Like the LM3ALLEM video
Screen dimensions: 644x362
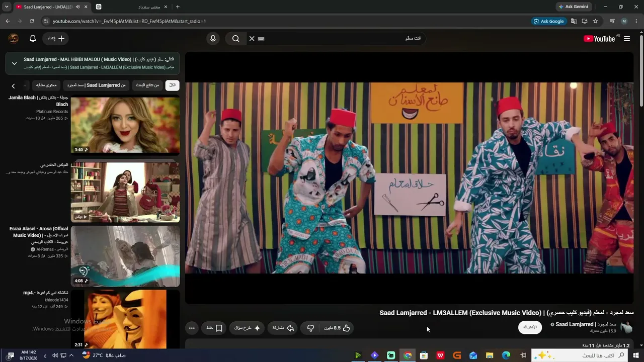pyautogui.click(x=337, y=328)
